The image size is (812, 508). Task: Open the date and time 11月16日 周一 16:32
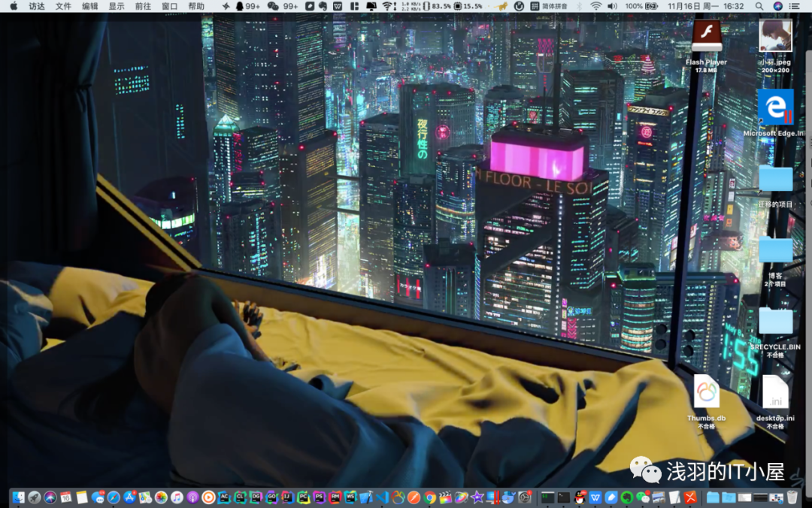[706, 6]
